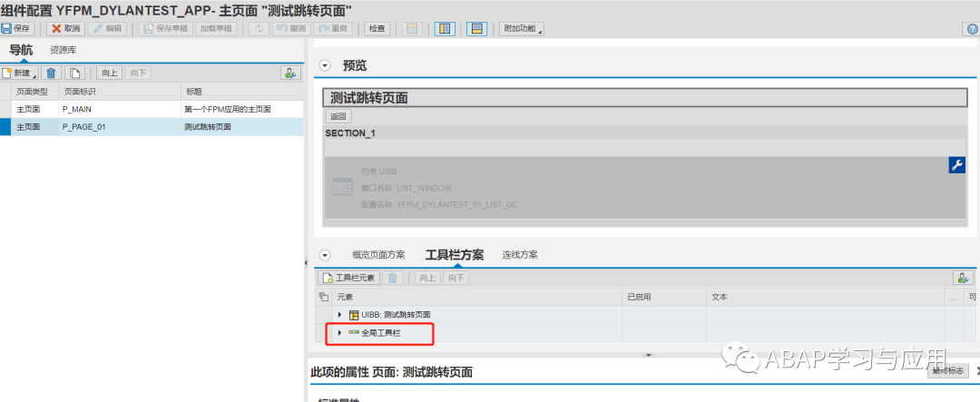
Task: Collapse the schema tabs section expander
Action: click(x=324, y=255)
